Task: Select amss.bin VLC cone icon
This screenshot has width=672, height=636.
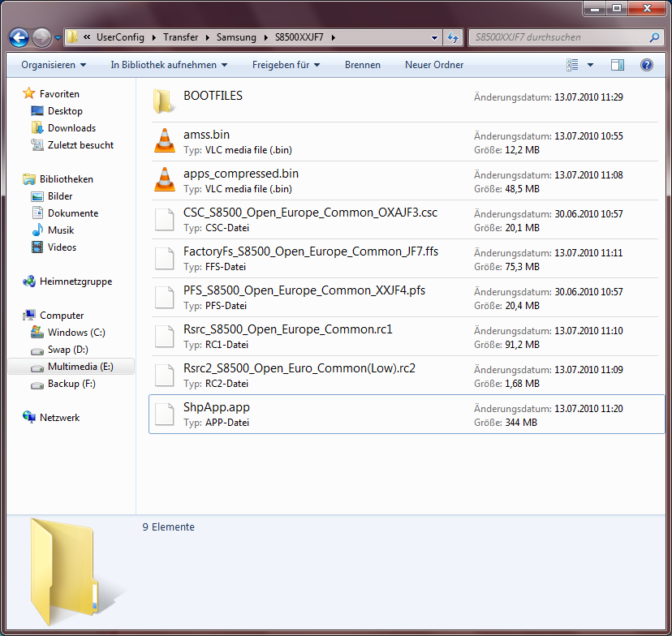Action: coord(165,141)
